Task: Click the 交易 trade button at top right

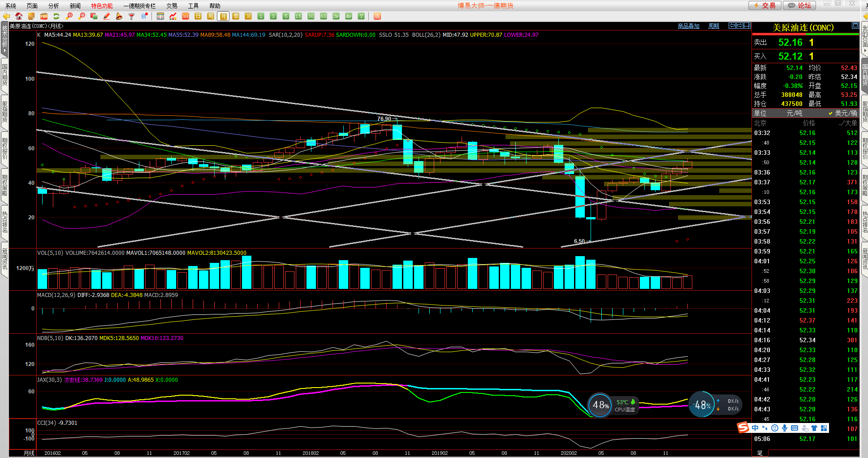Action: point(765,5)
